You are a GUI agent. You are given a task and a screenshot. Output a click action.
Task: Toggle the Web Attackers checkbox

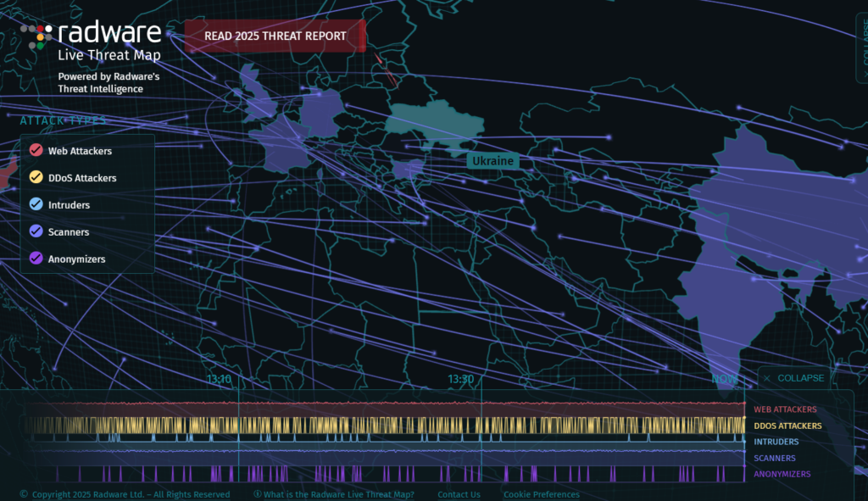pos(36,150)
